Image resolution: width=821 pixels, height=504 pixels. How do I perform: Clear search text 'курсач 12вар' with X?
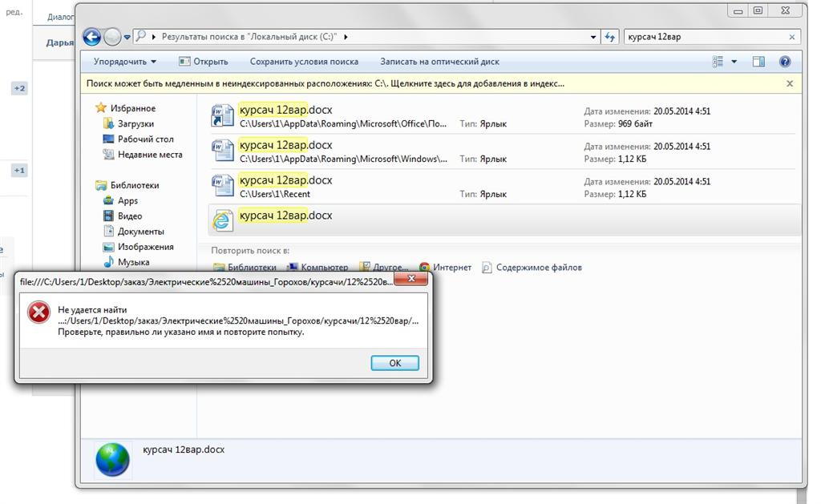pyautogui.click(x=791, y=37)
